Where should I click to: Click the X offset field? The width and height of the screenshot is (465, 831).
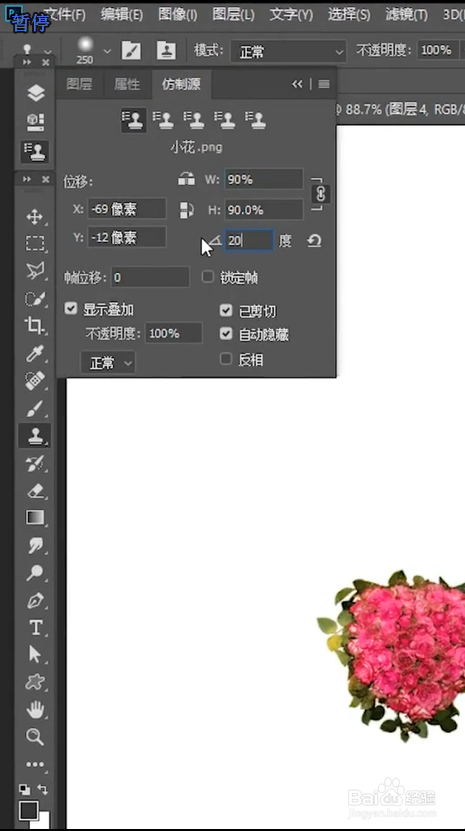(126, 209)
